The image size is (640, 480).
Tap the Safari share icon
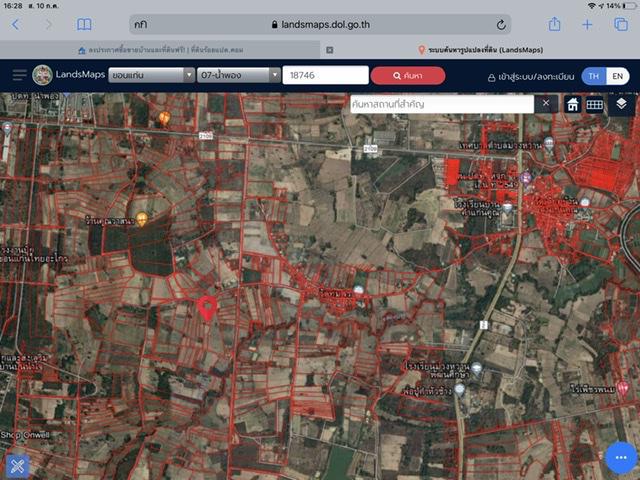[554, 24]
